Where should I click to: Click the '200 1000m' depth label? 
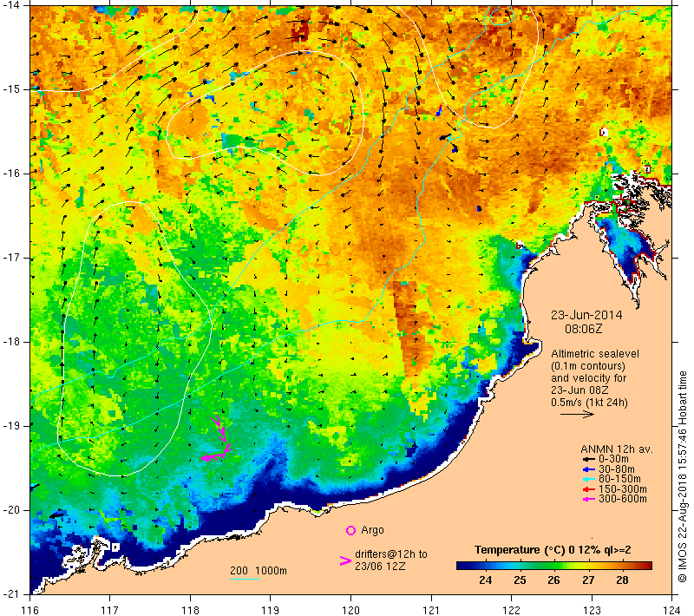pyautogui.click(x=259, y=571)
